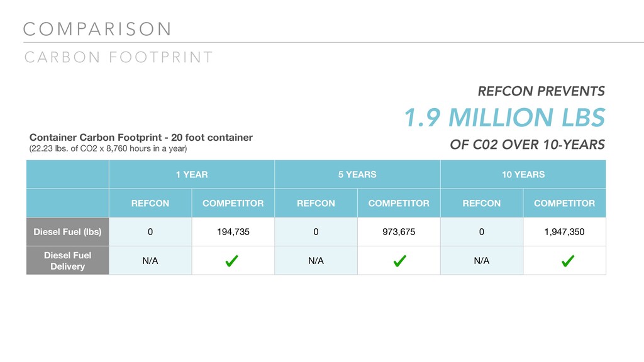Screen dimensions: 644x362
Task: Click the 1.9 MILLION LBS headline text
Action: [x=504, y=118]
